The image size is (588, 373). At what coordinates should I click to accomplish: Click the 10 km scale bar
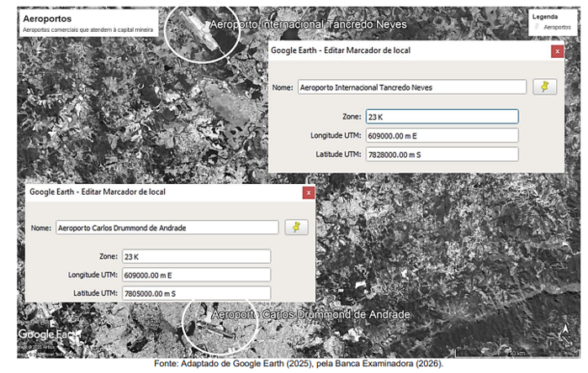click(516, 353)
